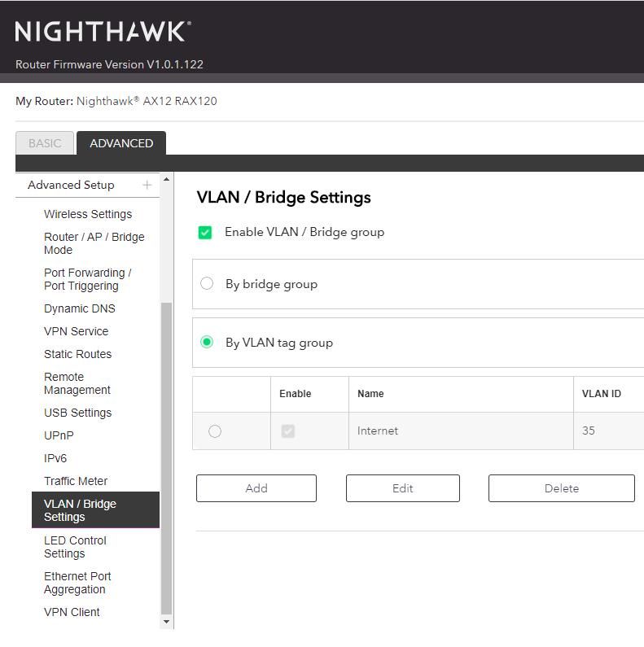Select By bridge group radio button
The image size is (644, 647).
pyautogui.click(x=207, y=284)
